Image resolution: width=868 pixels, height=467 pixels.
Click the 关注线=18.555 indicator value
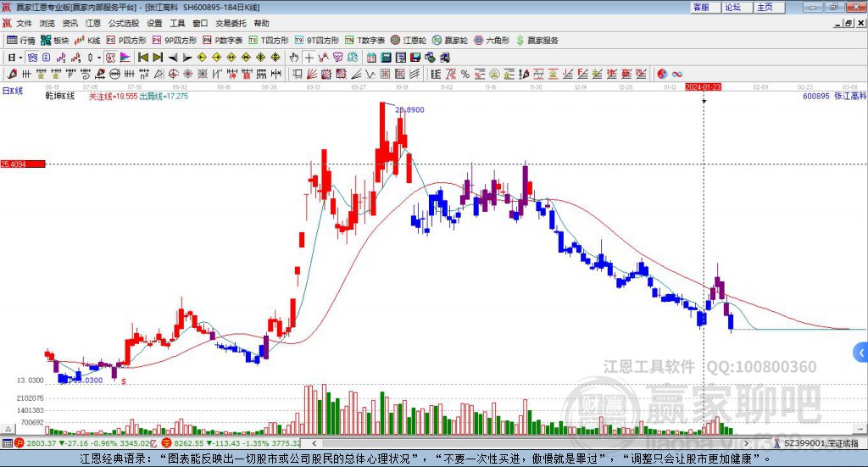pyautogui.click(x=113, y=96)
